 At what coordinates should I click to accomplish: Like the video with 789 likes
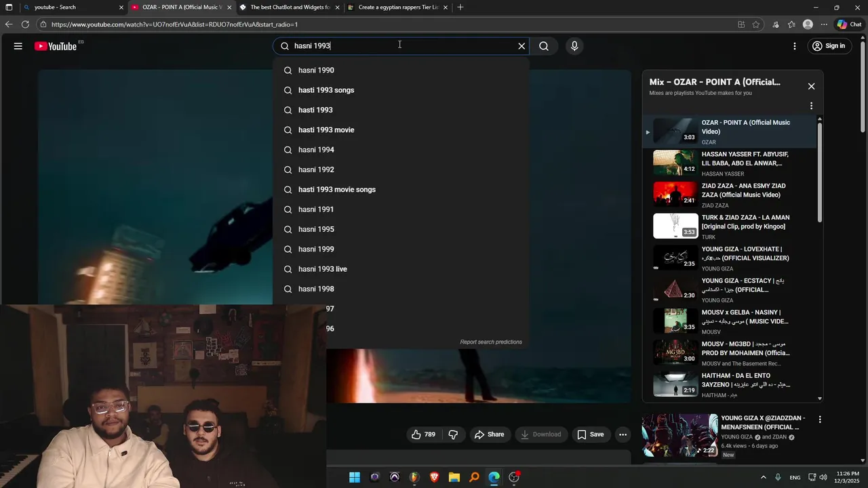pyautogui.click(x=423, y=434)
